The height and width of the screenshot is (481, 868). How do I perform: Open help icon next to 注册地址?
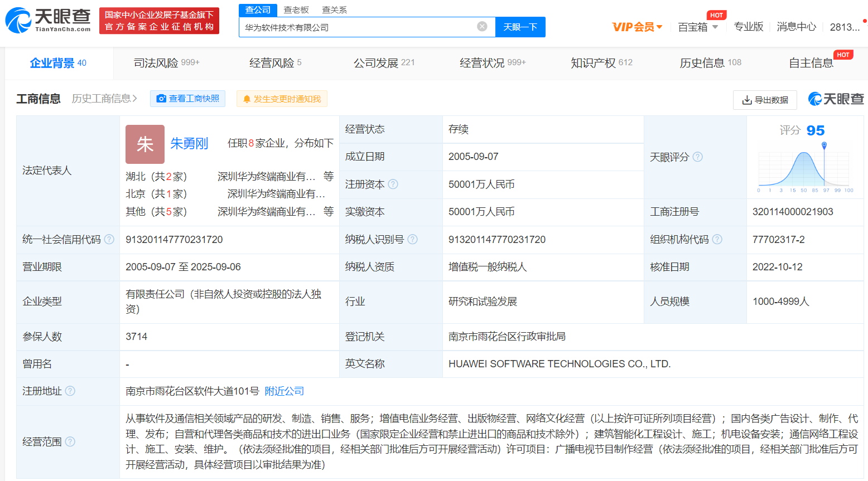pos(70,391)
